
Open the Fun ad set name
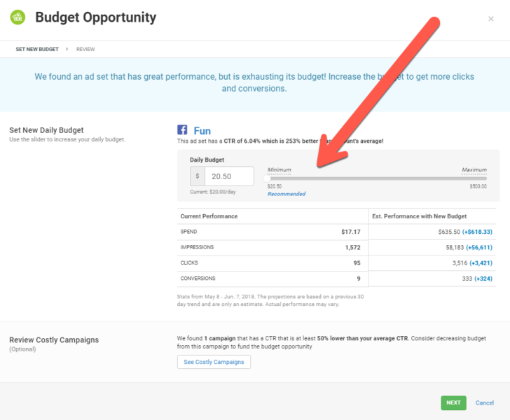202,131
